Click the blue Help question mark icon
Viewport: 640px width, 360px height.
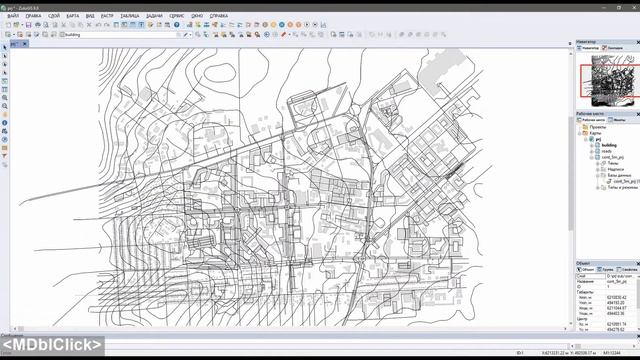pyautogui.click(x=177, y=25)
